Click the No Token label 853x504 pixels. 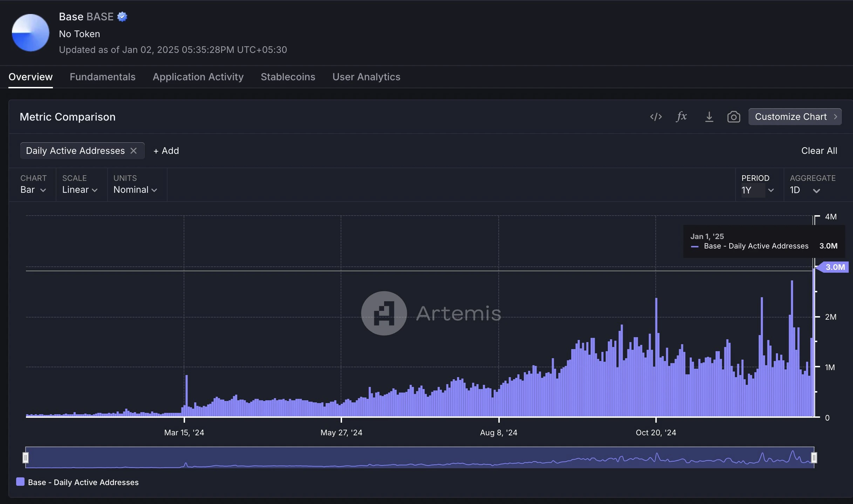[x=80, y=34]
